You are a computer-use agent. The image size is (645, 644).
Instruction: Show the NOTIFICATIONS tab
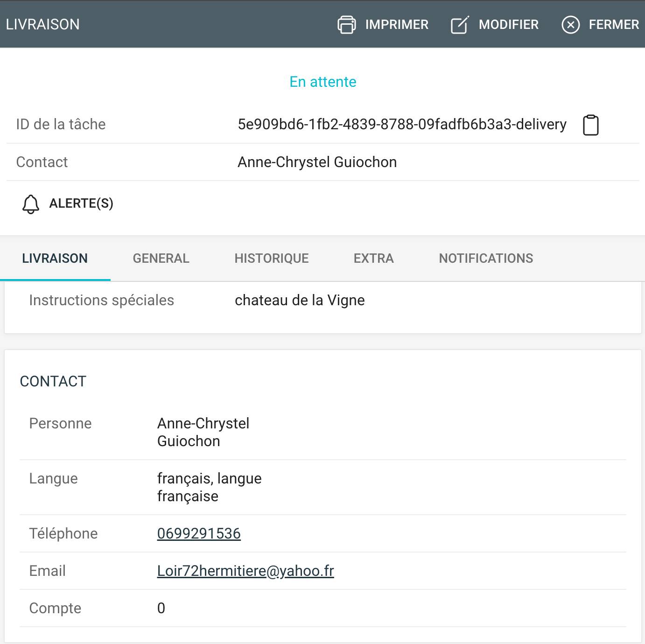486,259
